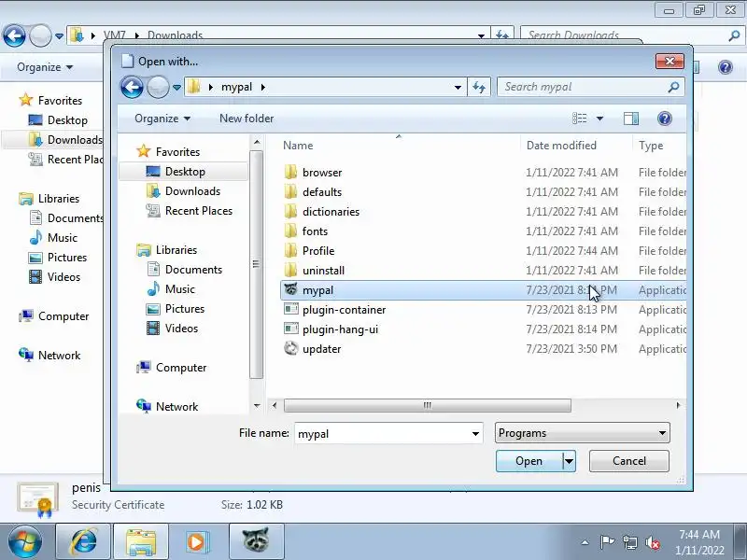
Task: Open the dialog's recent locations dropdown
Action: tap(176, 88)
